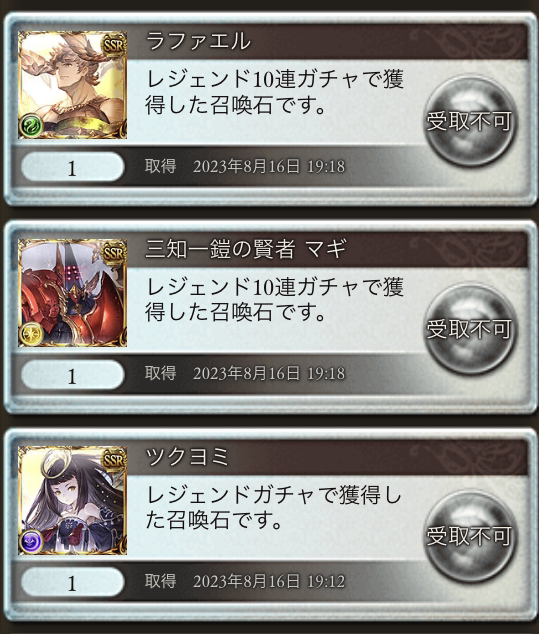Click the quantity 1 field under マギ
The image size is (539, 634).
(x=73, y=375)
